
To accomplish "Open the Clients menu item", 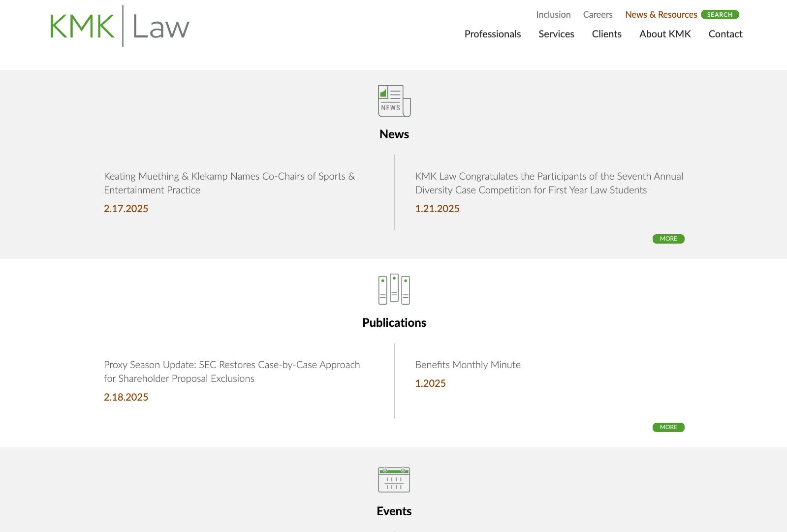I will 606,34.
